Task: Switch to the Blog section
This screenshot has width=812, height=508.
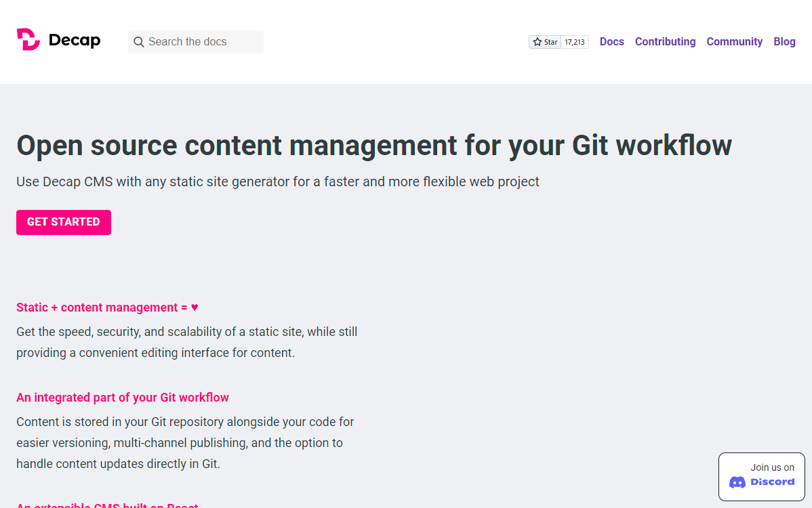Action: (784, 41)
